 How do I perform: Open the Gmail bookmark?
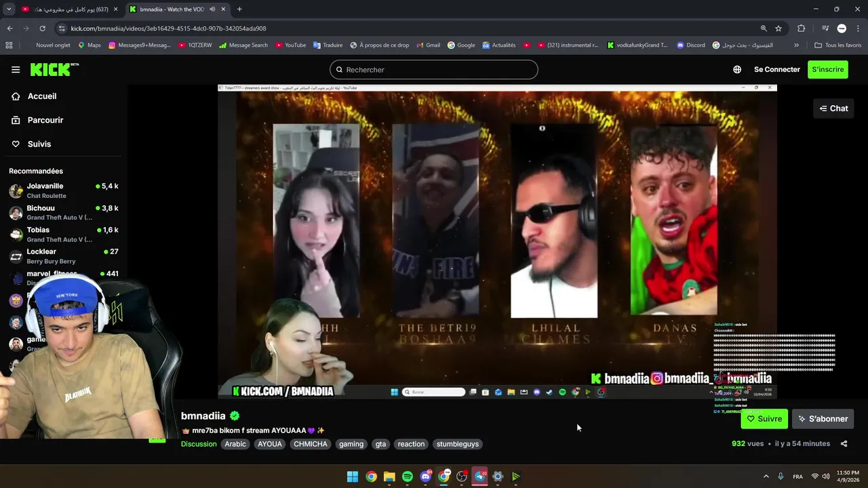pos(427,45)
